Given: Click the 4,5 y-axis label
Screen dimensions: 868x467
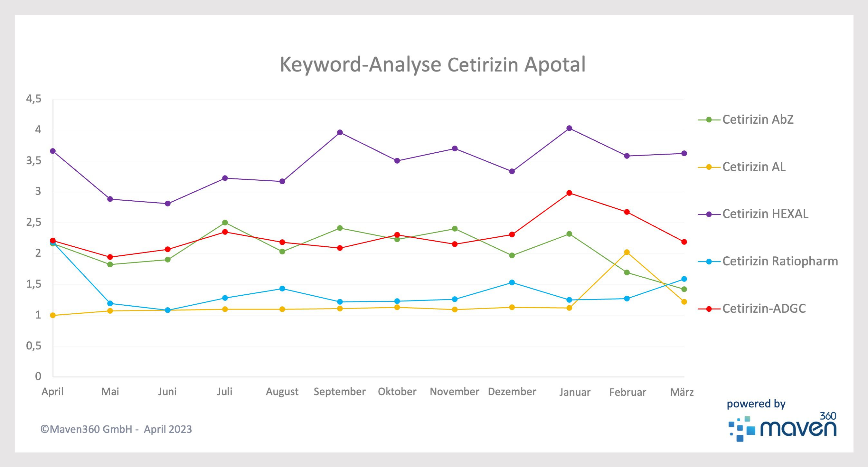Looking at the screenshot, I should 34,99.
